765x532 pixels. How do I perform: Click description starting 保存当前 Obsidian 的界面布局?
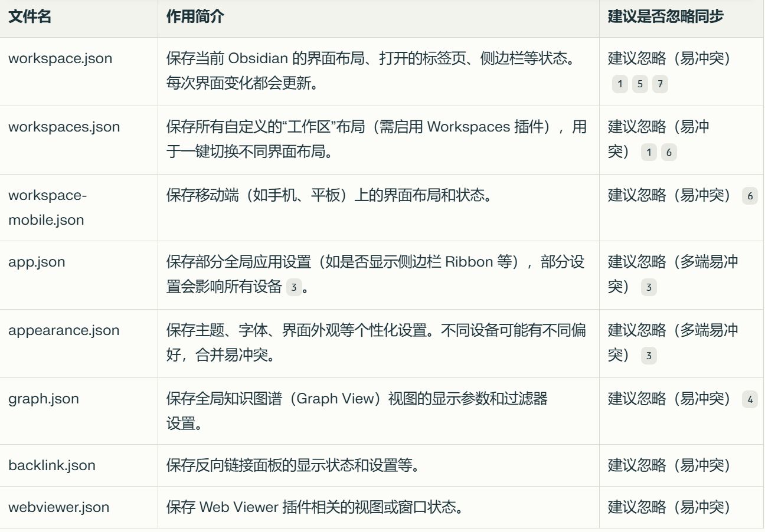click(372, 71)
